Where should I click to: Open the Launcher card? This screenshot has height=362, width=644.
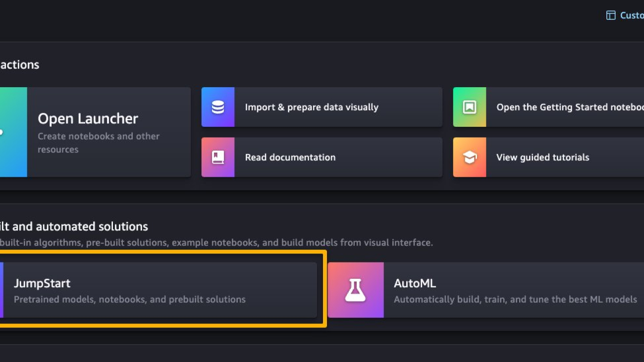pyautogui.click(x=95, y=132)
